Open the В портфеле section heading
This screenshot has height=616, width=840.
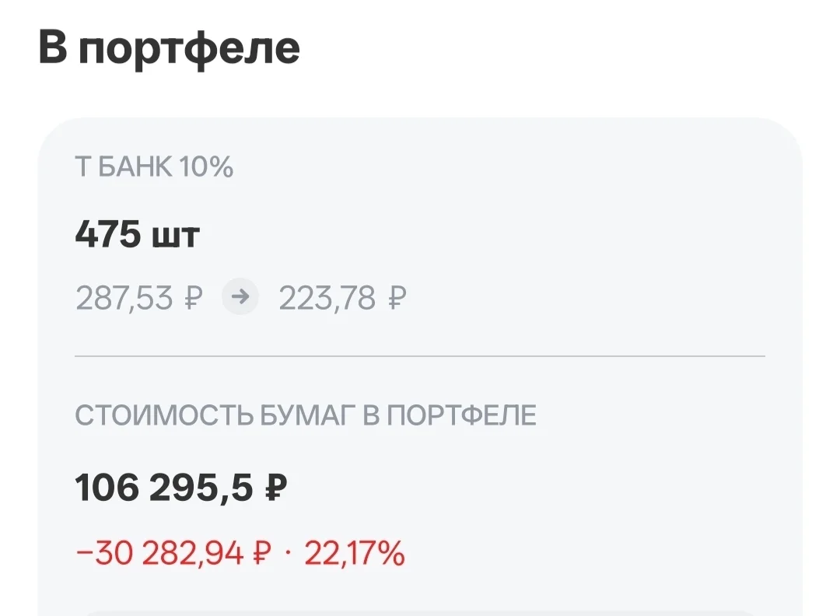tap(170, 48)
